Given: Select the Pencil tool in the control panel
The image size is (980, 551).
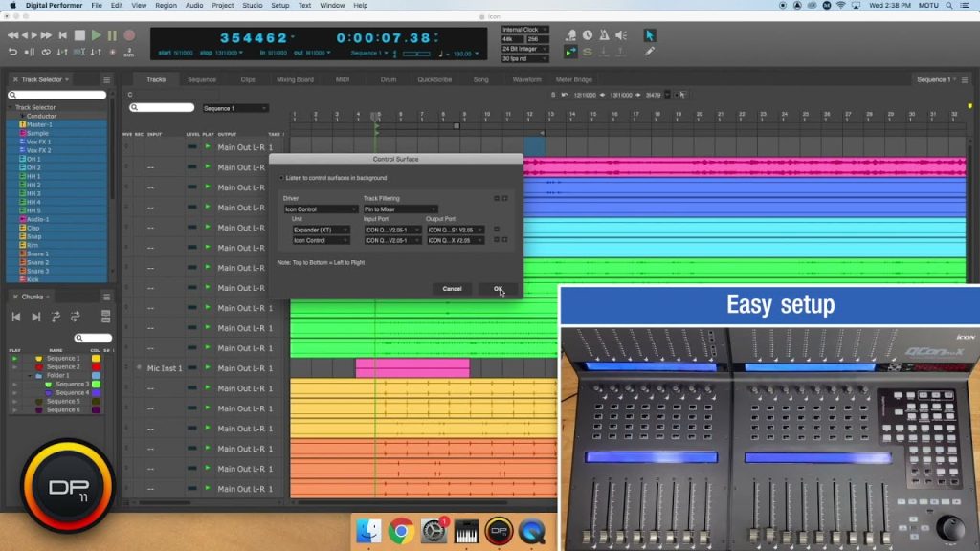Looking at the screenshot, I should tap(650, 52).
